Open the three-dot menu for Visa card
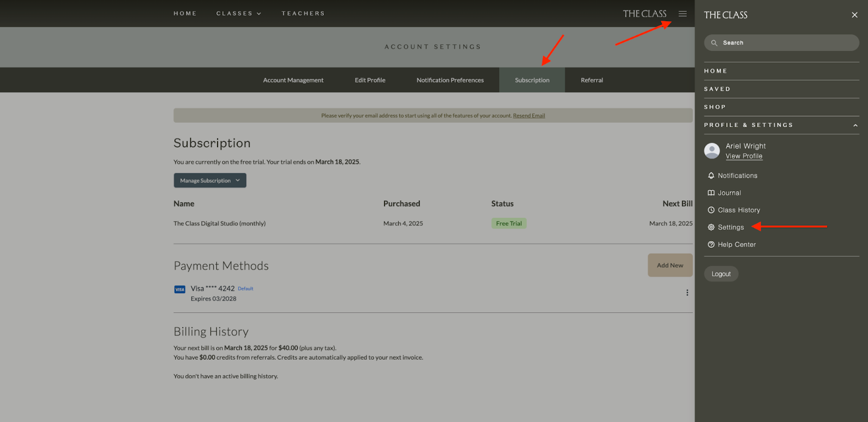 click(687, 293)
